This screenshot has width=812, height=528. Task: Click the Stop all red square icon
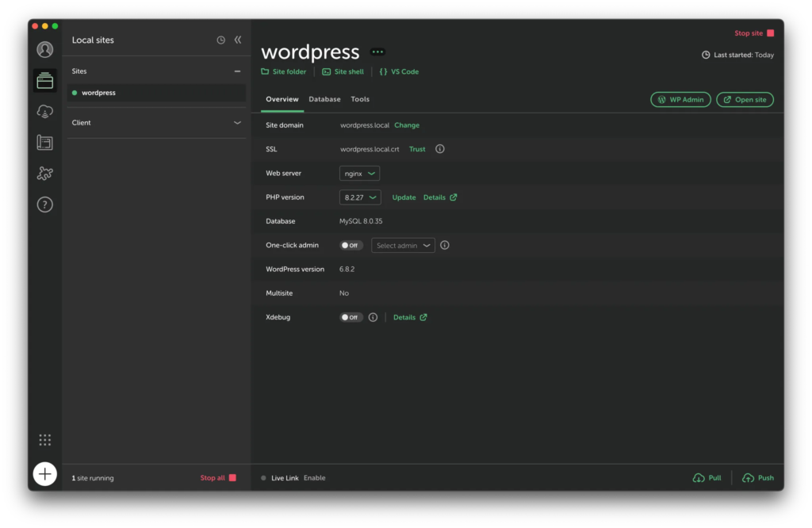tap(232, 478)
